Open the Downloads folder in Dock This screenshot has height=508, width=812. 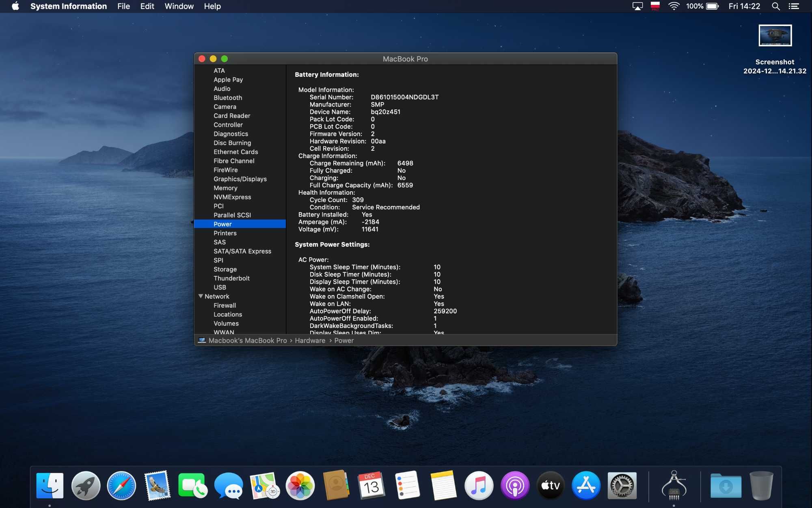pyautogui.click(x=726, y=486)
